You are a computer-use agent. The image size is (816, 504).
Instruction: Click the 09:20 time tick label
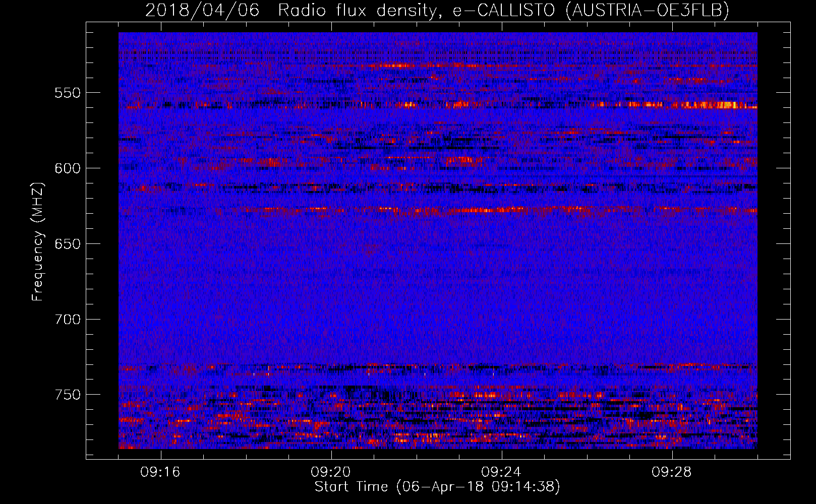331,472
